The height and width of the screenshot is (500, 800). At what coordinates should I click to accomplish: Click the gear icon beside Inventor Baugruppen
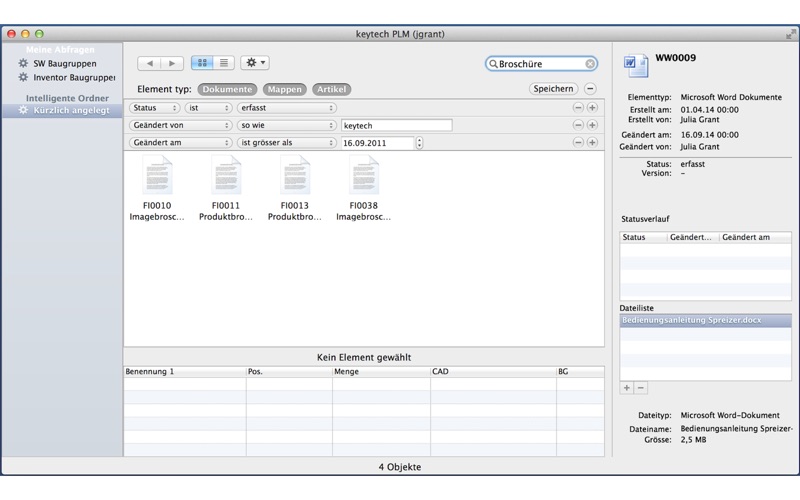click(23, 77)
